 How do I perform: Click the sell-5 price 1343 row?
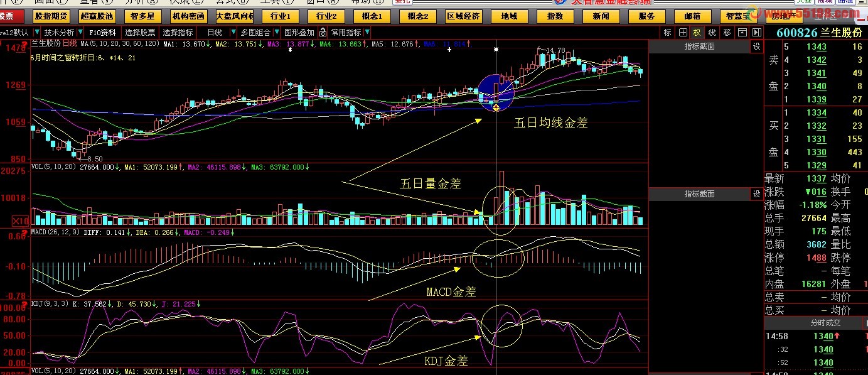coord(823,46)
